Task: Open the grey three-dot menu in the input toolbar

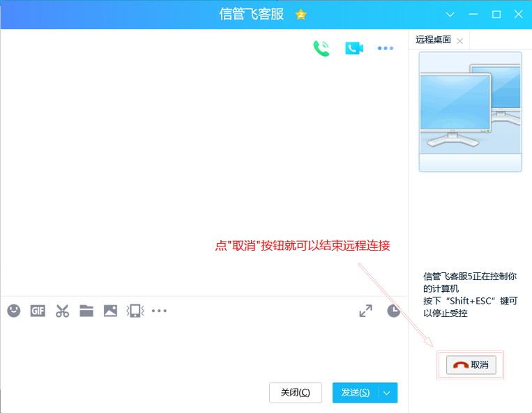Action: click(x=160, y=311)
